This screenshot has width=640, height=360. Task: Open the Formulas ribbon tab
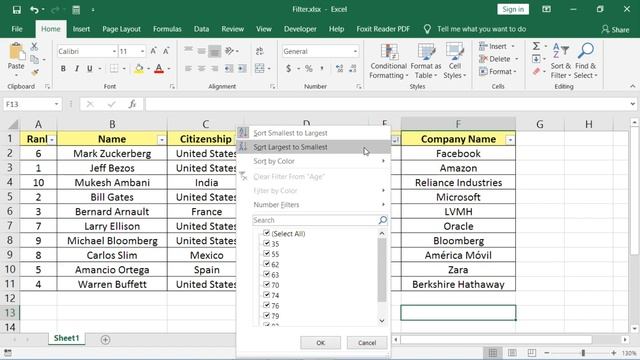point(167,29)
